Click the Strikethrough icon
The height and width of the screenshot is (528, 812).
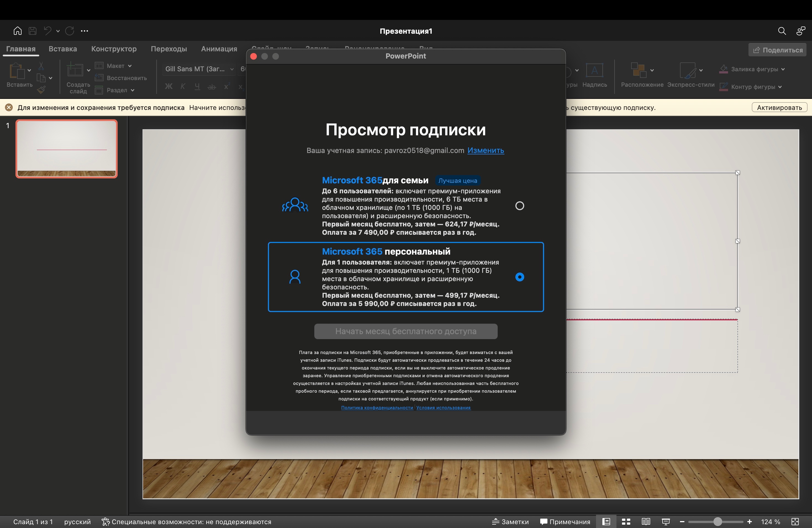click(212, 87)
